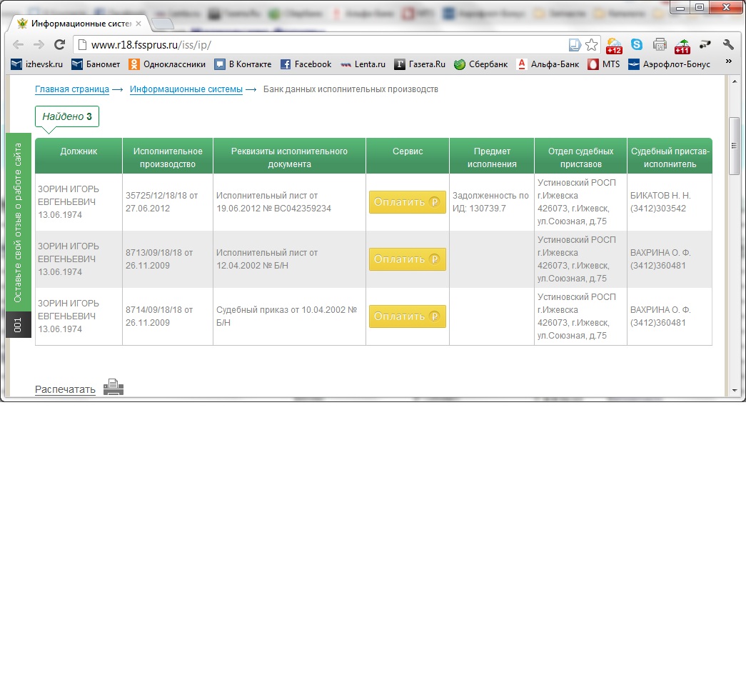Open the site feedback side tab
Viewport: 746px width, 700px height.
pos(18,222)
